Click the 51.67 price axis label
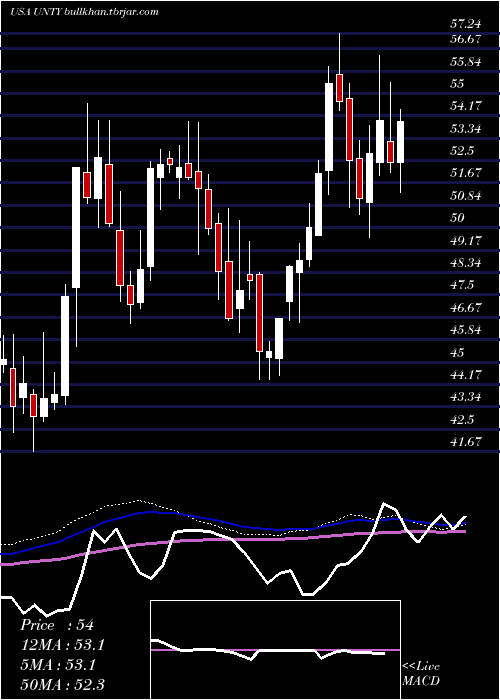This screenshot has width=500, height=700. [x=466, y=173]
